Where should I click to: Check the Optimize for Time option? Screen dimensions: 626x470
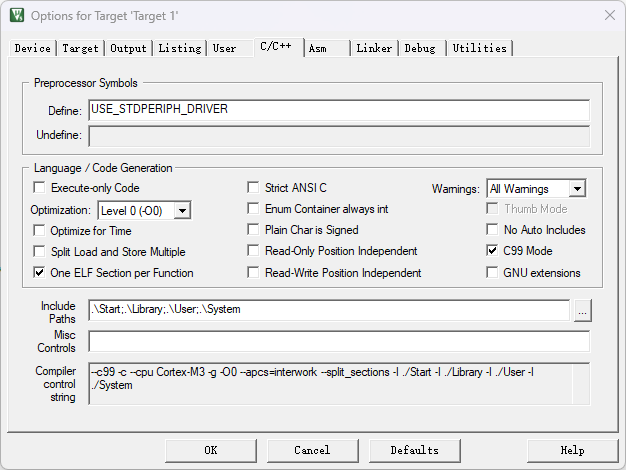pos(40,230)
